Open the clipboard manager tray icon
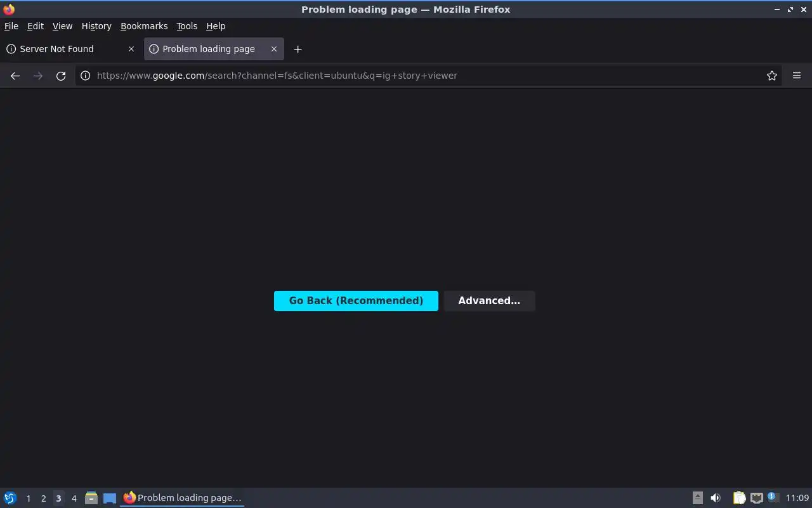Screen dimensions: 812x508 pos(739,498)
